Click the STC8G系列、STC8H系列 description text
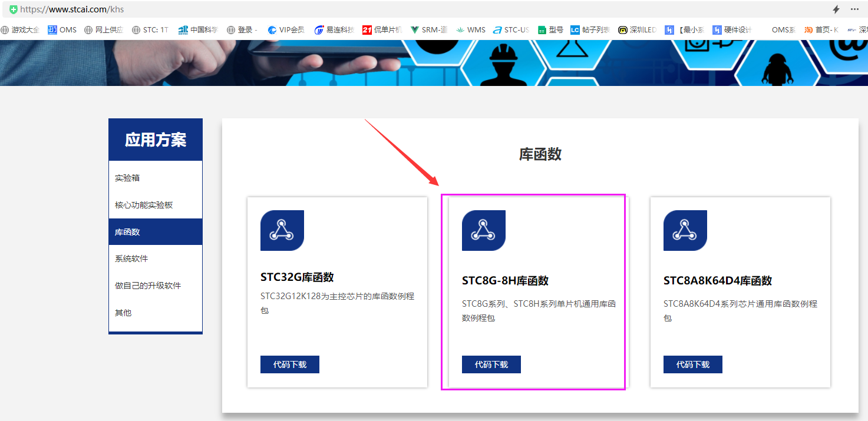The height and width of the screenshot is (421, 868). coord(539,311)
